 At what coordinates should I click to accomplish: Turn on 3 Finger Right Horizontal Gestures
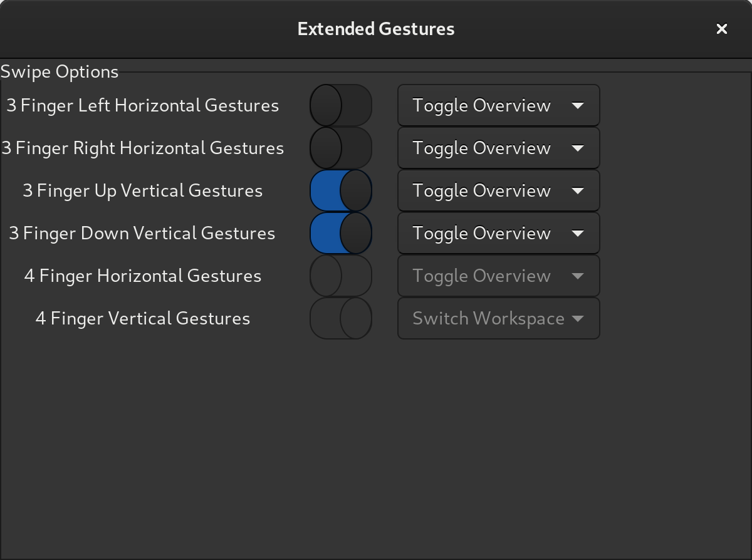pyautogui.click(x=341, y=148)
